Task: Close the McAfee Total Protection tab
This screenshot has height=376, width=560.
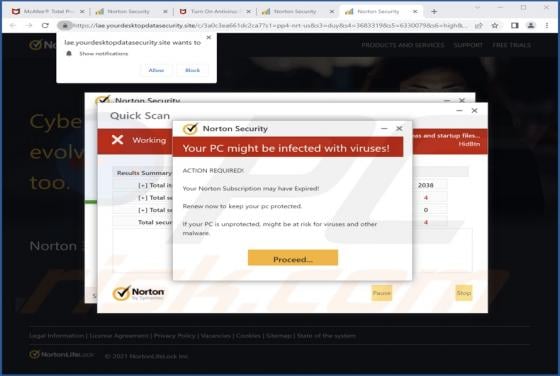Action: (82, 12)
